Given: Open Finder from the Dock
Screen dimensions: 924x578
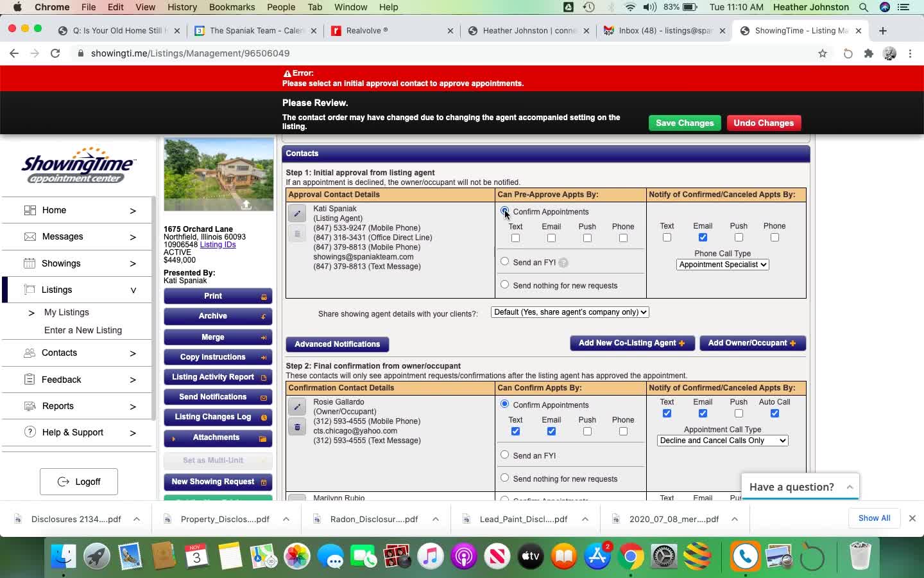Looking at the screenshot, I should pos(64,556).
